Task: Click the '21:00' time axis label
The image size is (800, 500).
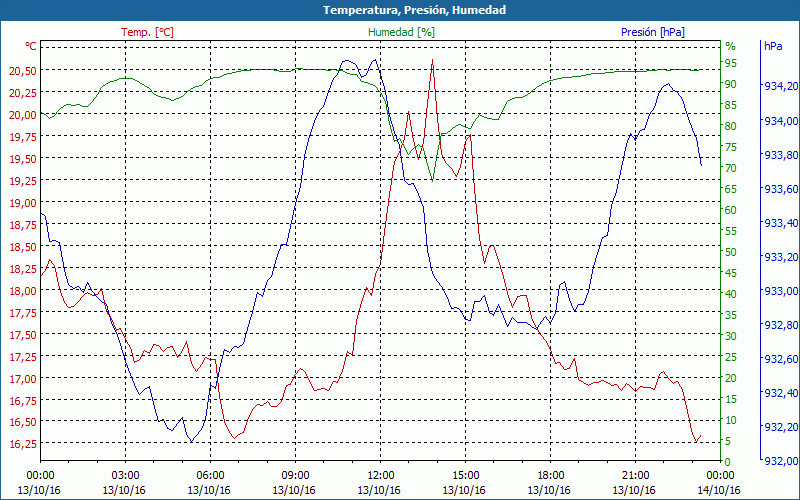Action: tap(636, 476)
